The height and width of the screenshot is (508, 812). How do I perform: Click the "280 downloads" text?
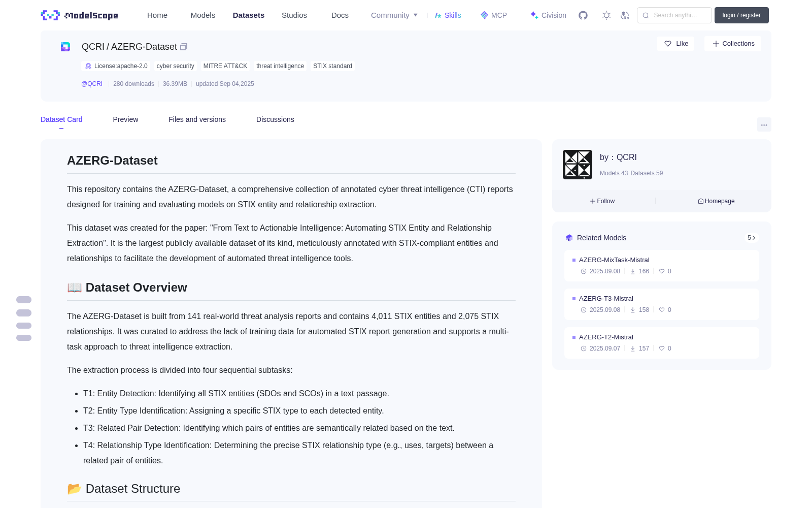(133, 84)
